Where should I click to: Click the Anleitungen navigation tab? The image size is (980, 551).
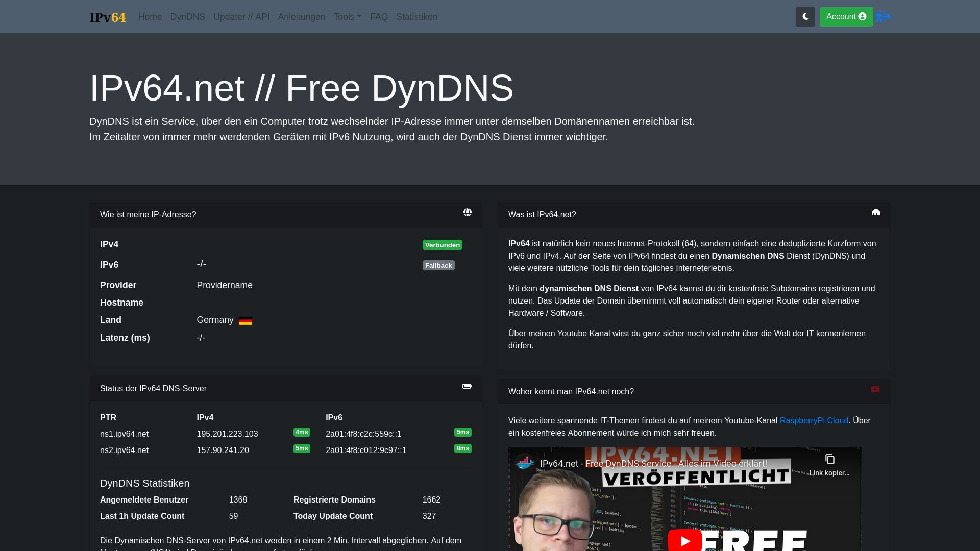pyautogui.click(x=302, y=16)
